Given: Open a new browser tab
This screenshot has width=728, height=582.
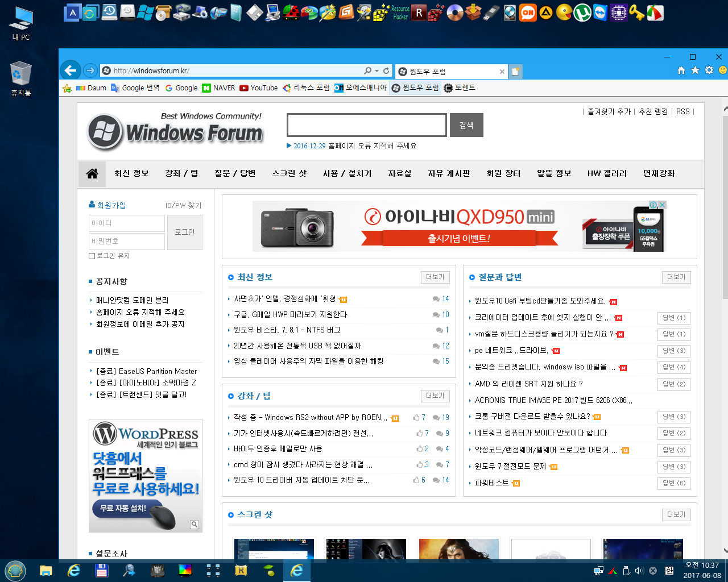Looking at the screenshot, I should pos(515,72).
